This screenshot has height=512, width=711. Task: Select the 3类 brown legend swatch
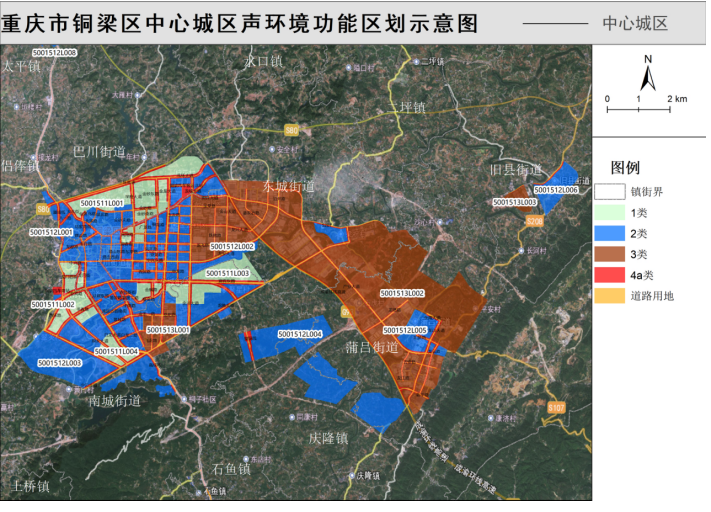[609, 254]
